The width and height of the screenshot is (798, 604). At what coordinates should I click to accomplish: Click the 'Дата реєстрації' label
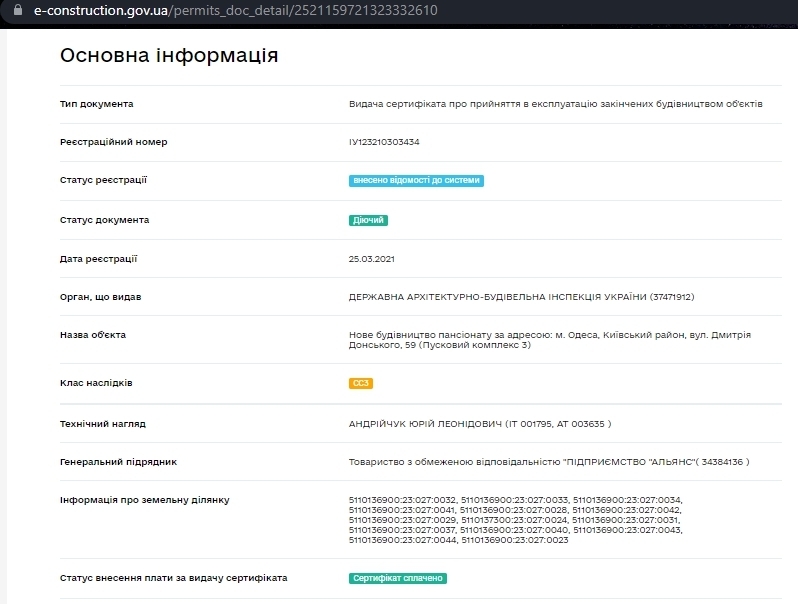pyautogui.click(x=99, y=259)
